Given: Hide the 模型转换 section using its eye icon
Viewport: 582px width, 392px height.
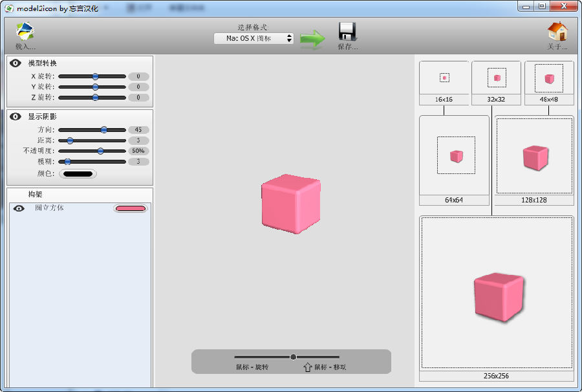Looking at the screenshot, I should (16, 63).
